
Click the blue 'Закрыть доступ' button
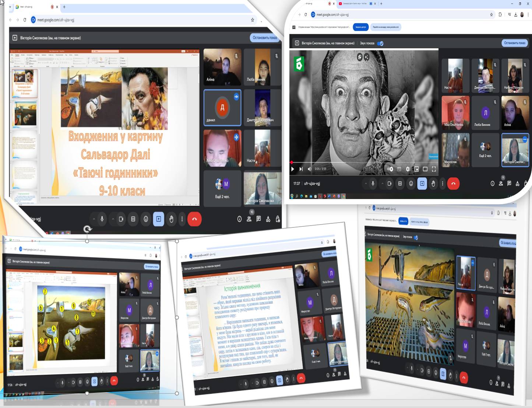[x=360, y=27]
